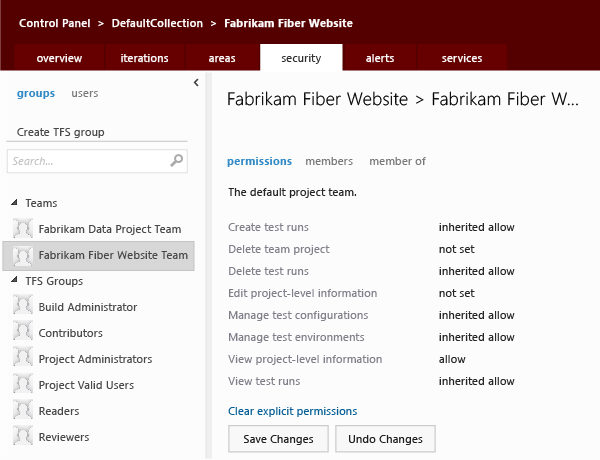Click Clear explicit permissions link

(x=293, y=411)
